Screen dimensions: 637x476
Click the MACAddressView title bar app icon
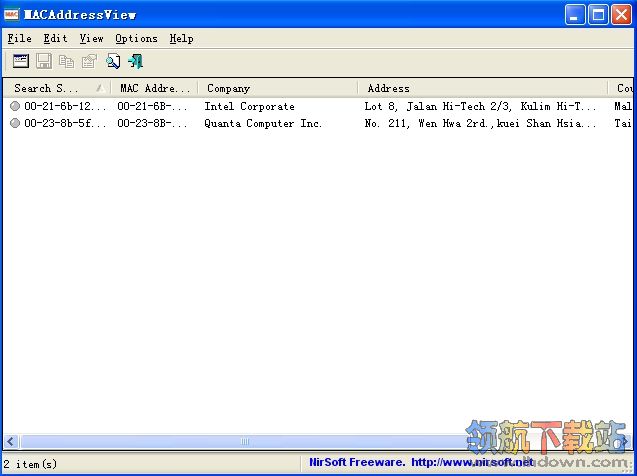point(11,15)
